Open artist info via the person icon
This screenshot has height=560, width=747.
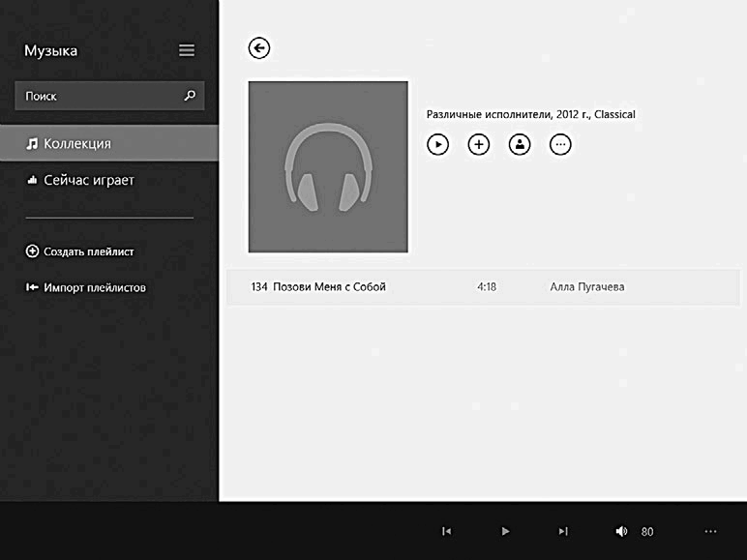520,144
